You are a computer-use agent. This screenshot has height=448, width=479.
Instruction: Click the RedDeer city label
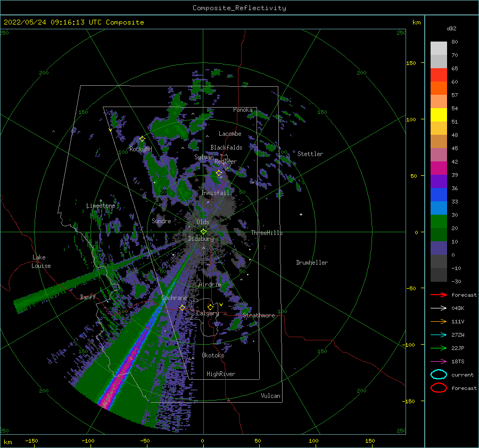click(226, 161)
